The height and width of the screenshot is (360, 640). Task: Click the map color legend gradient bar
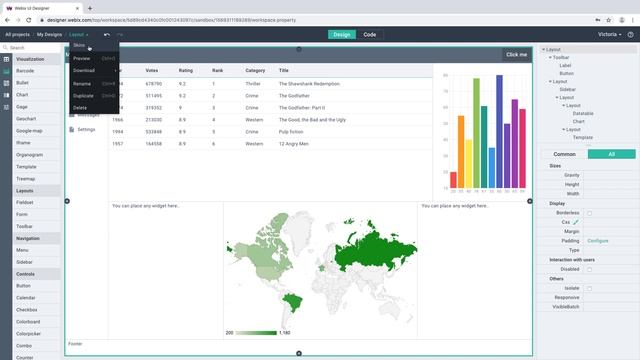pos(256,333)
